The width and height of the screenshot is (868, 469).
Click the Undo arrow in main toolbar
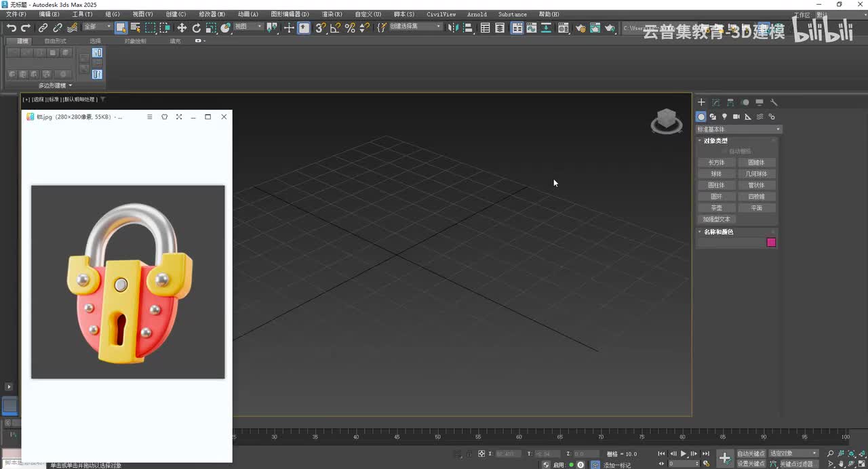pos(11,28)
